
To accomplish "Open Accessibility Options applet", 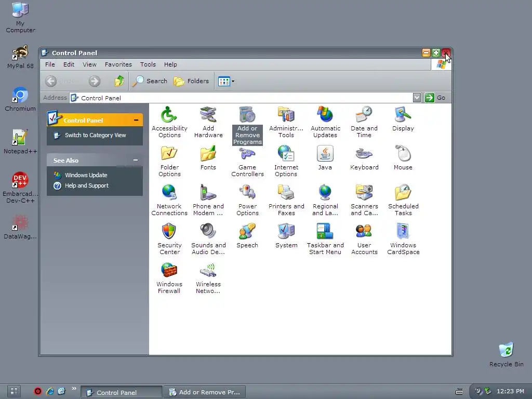I will 169,122.
